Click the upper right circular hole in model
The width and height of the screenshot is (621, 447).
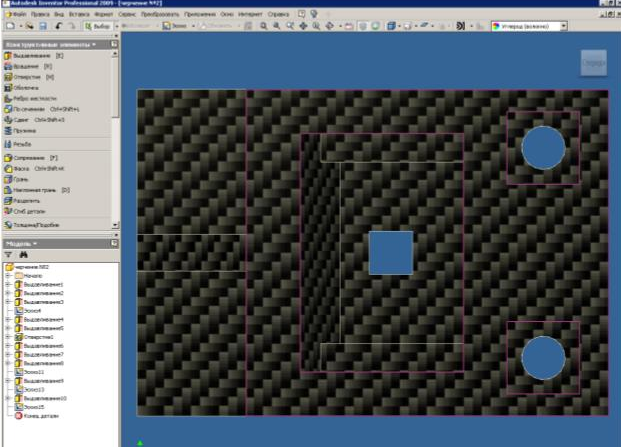tap(543, 148)
